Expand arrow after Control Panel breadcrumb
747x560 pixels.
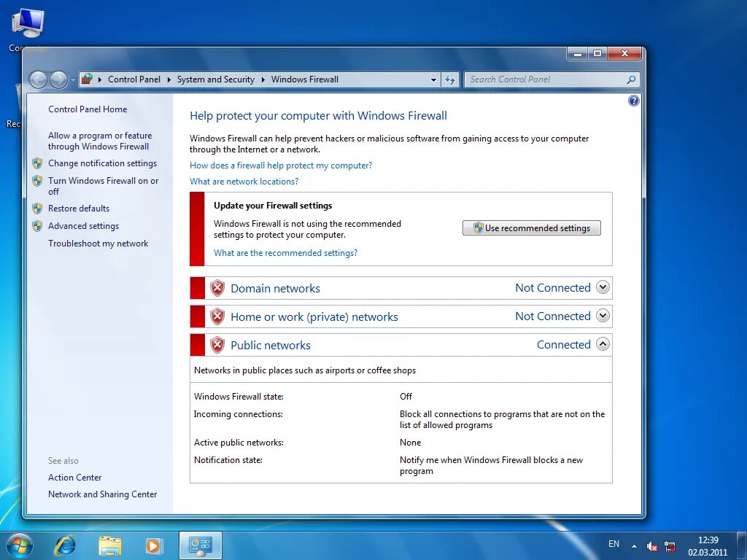click(169, 79)
